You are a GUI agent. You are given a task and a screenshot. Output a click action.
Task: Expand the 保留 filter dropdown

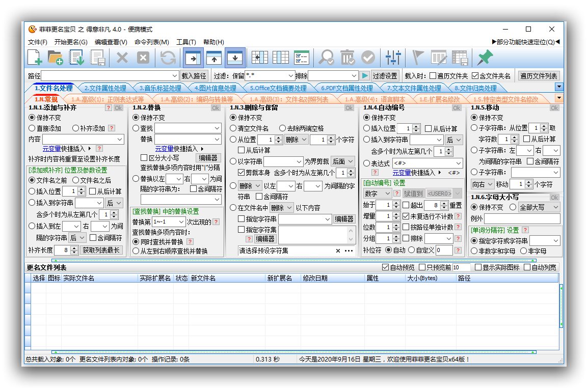click(x=290, y=76)
